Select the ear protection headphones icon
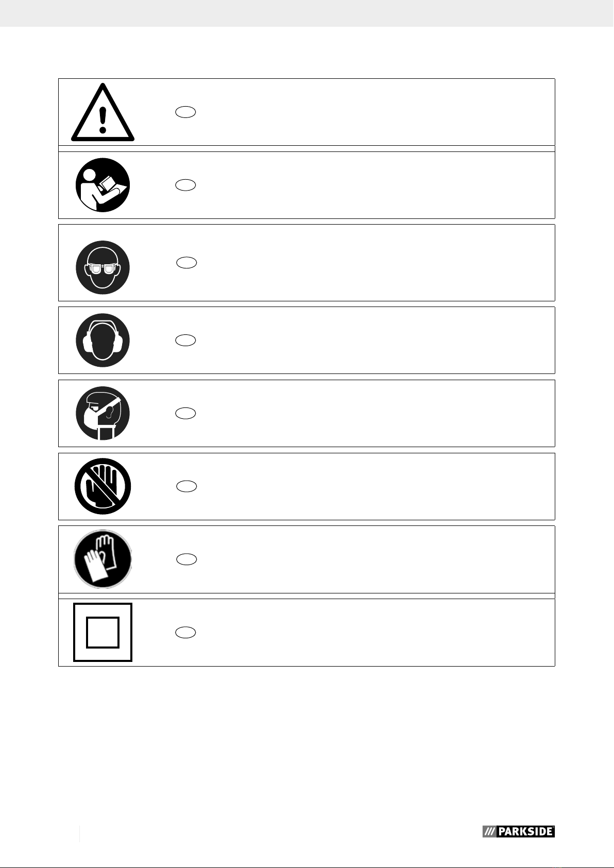The image size is (614, 868). [x=103, y=341]
